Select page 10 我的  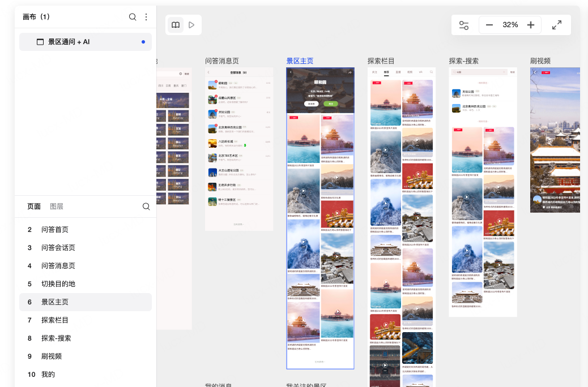point(86,374)
